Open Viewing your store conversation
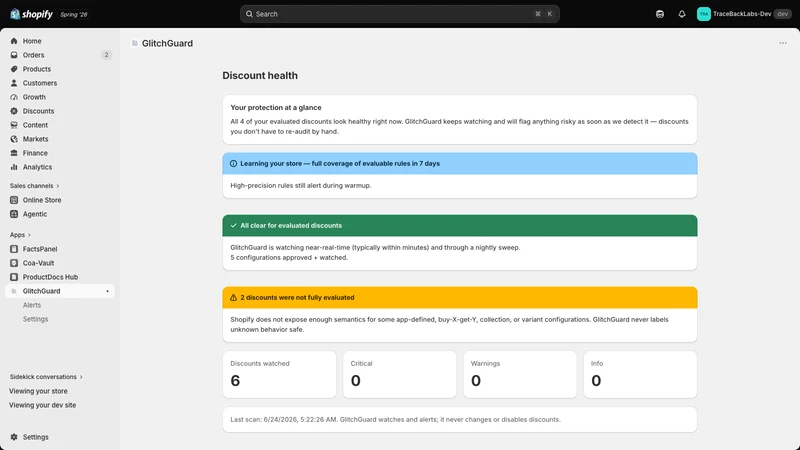Viewport: 800px width, 450px height. [38, 391]
